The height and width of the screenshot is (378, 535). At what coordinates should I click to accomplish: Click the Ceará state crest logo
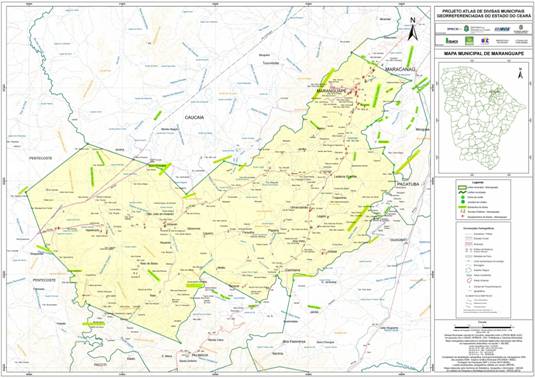tap(465, 29)
